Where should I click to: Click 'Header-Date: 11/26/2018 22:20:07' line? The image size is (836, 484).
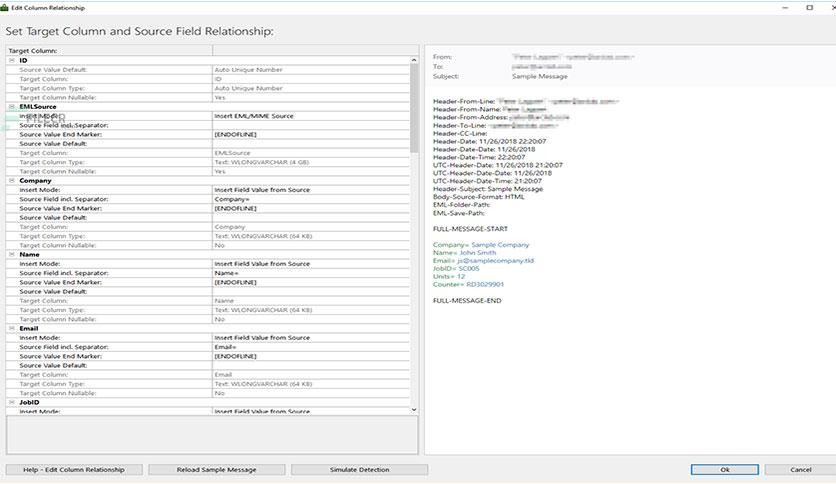coord(489,141)
